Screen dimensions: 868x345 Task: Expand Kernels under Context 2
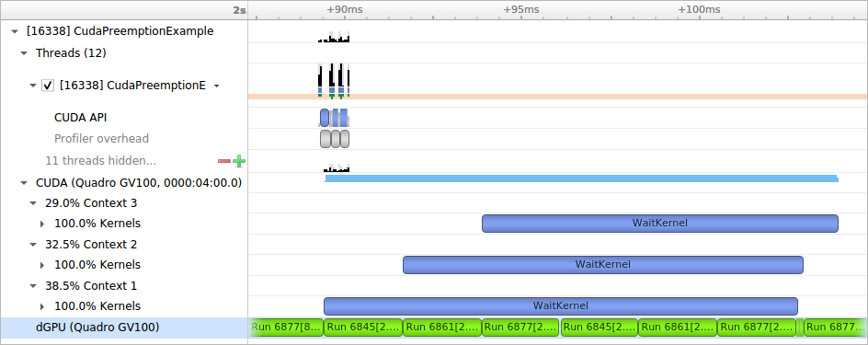click(x=42, y=265)
